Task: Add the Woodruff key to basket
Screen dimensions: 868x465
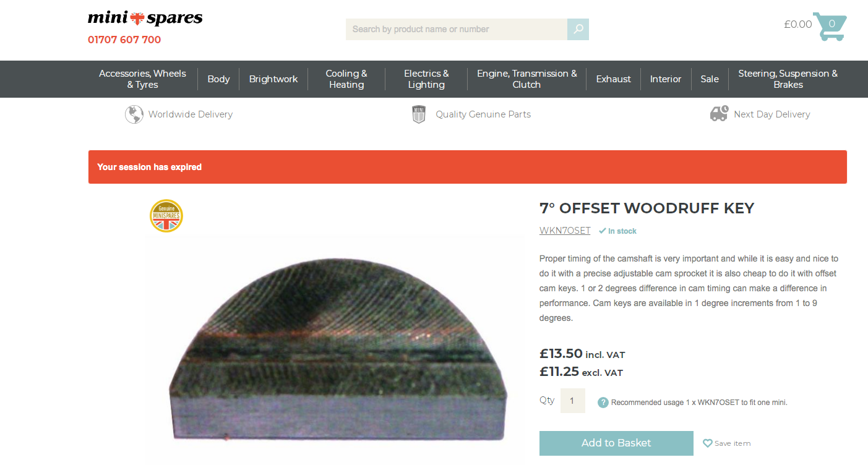Action: (x=616, y=443)
